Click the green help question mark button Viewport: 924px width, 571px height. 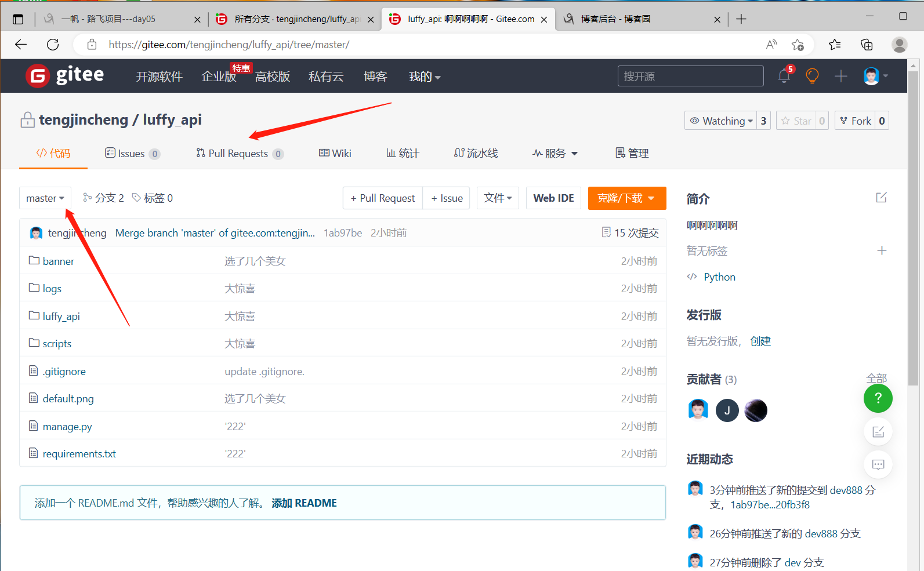coord(878,398)
